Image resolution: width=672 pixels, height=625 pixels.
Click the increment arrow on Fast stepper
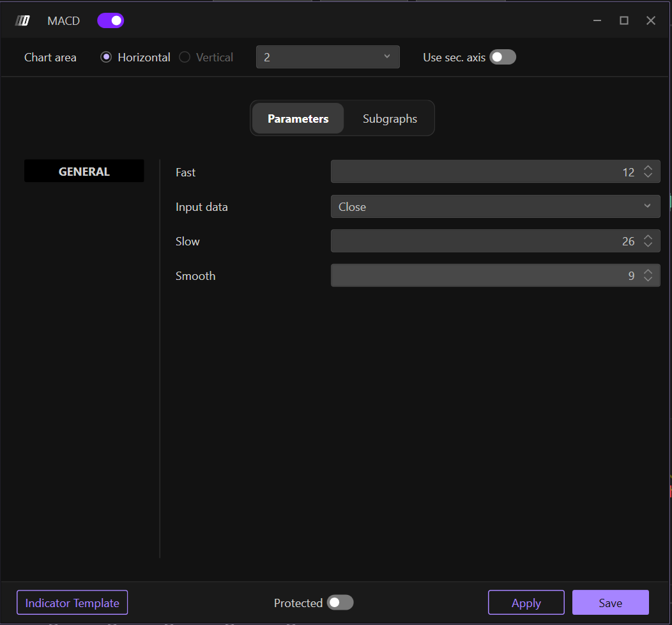click(x=648, y=168)
